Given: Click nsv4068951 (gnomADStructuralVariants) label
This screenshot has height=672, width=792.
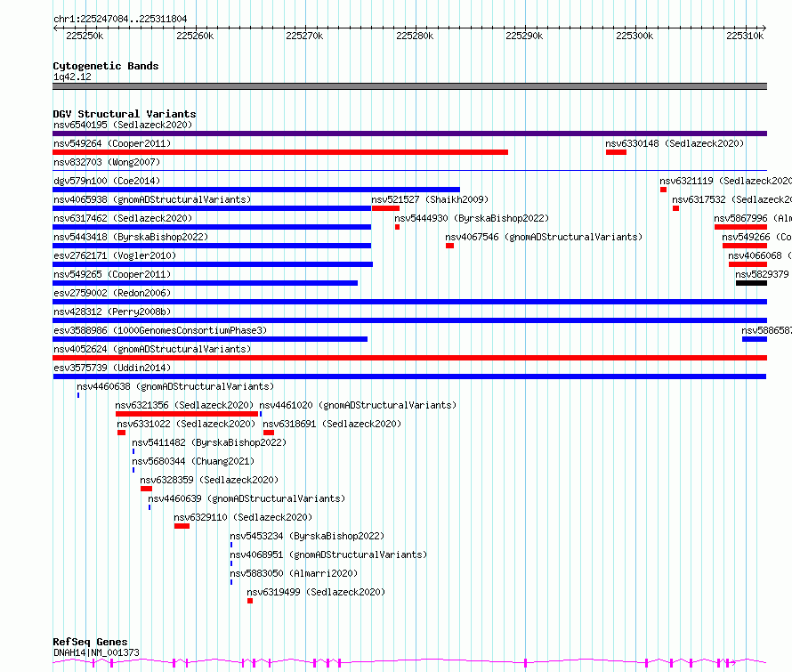Looking at the screenshot, I should click(x=328, y=555).
